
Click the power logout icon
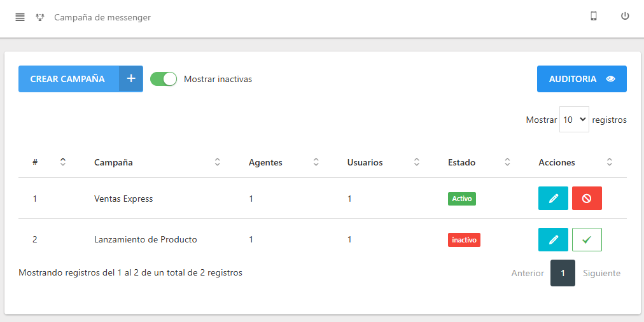click(625, 17)
